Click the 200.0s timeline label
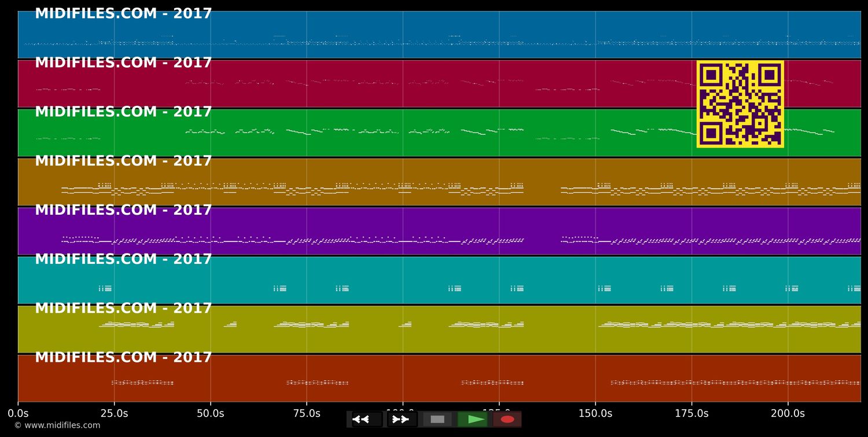Screen dimensions: 868x437 pos(788,413)
